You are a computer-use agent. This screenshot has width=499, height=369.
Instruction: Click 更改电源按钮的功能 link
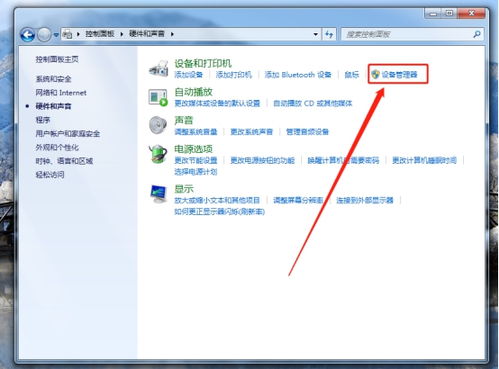point(263,160)
